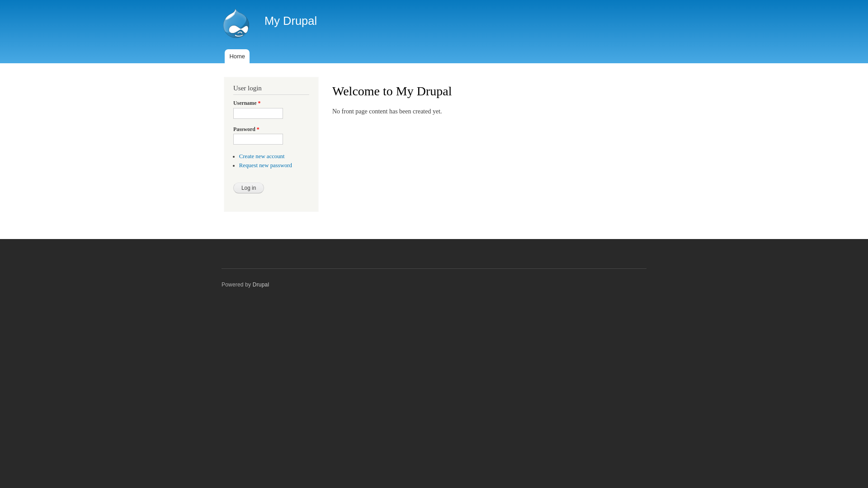Open the My Drupal site title link

tap(291, 21)
